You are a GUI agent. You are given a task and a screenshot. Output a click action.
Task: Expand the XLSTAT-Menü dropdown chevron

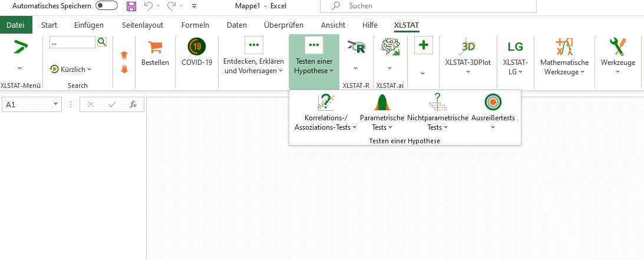pyautogui.click(x=19, y=68)
